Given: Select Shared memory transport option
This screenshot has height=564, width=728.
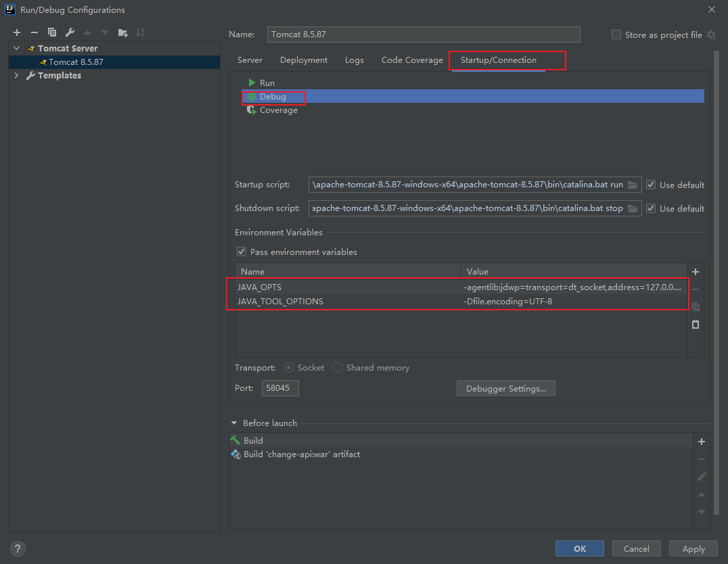Looking at the screenshot, I should (x=338, y=368).
